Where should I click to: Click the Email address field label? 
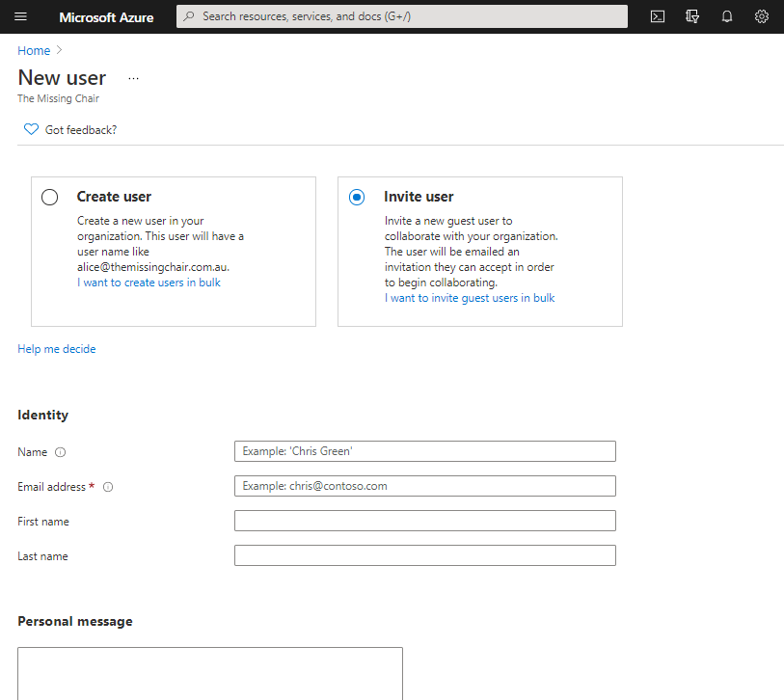(x=51, y=487)
